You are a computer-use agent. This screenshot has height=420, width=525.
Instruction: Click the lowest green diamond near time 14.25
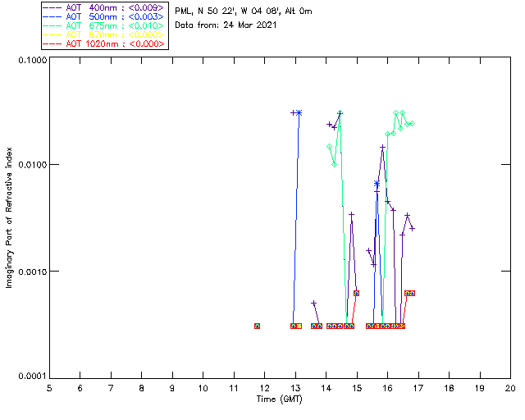(x=334, y=164)
